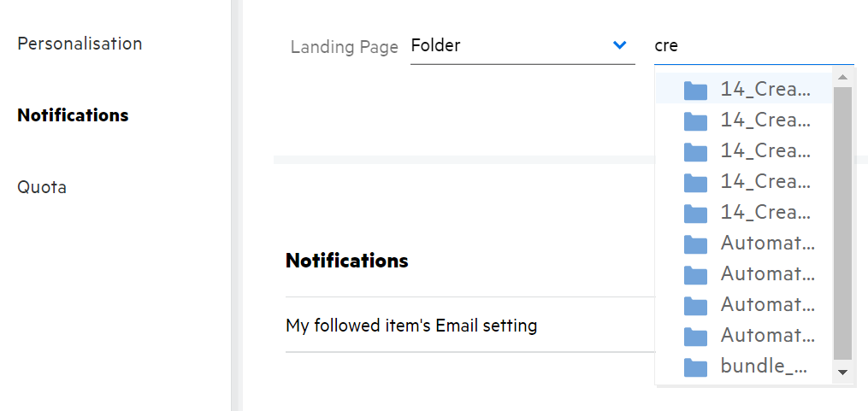Viewport: 868px width, 411px height.
Task: Expand the Landing Page dropdown chevron
Action: pos(620,45)
